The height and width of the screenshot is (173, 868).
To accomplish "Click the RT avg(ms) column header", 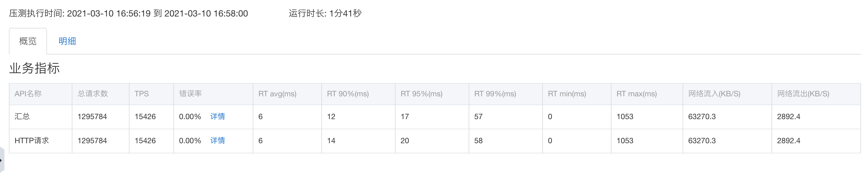I will 277,93.
